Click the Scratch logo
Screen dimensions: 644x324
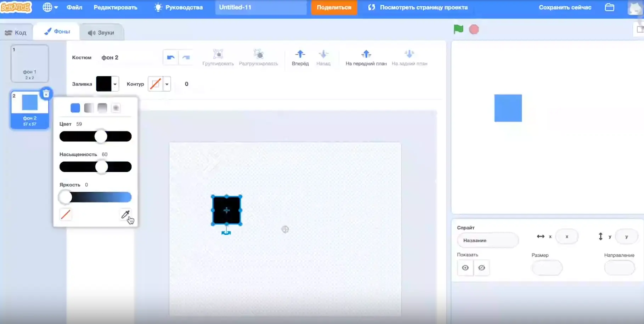point(16,7)
